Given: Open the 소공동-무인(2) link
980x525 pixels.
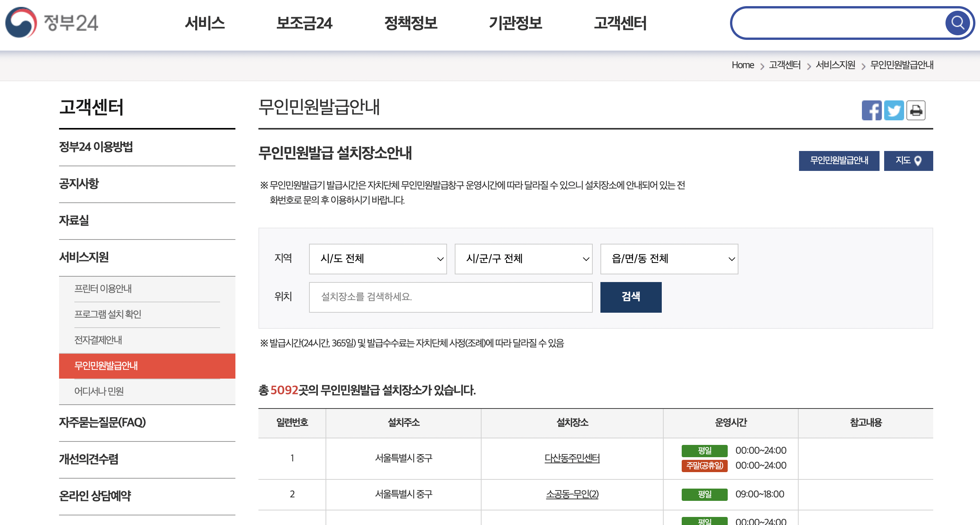Looking at the screenshot, I should click(572, 494).
